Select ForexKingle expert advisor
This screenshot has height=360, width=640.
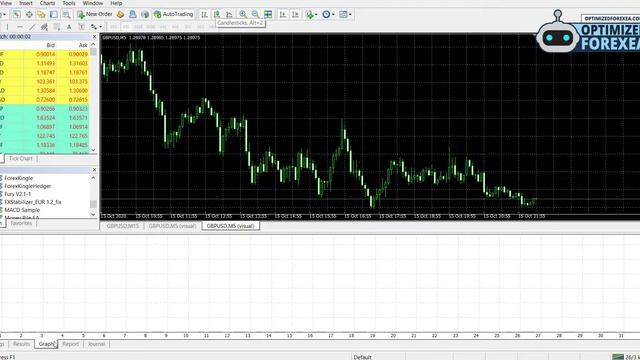click(18, 178)
